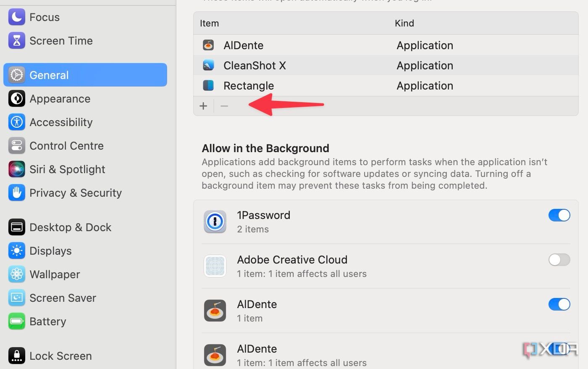Turn off the AlDente 1 item toggle
Viewport: 588px width, 369px height.
point(559,304)
